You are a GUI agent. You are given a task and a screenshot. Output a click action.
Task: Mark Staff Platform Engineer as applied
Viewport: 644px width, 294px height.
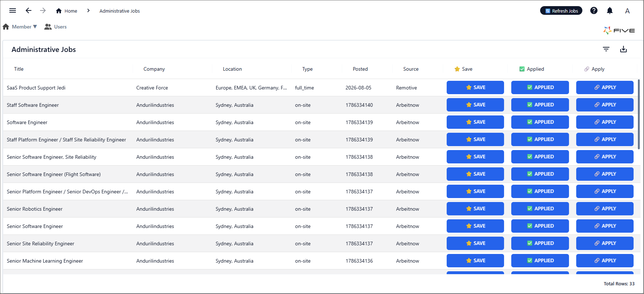pyautogui.click(x=540, y=139)
